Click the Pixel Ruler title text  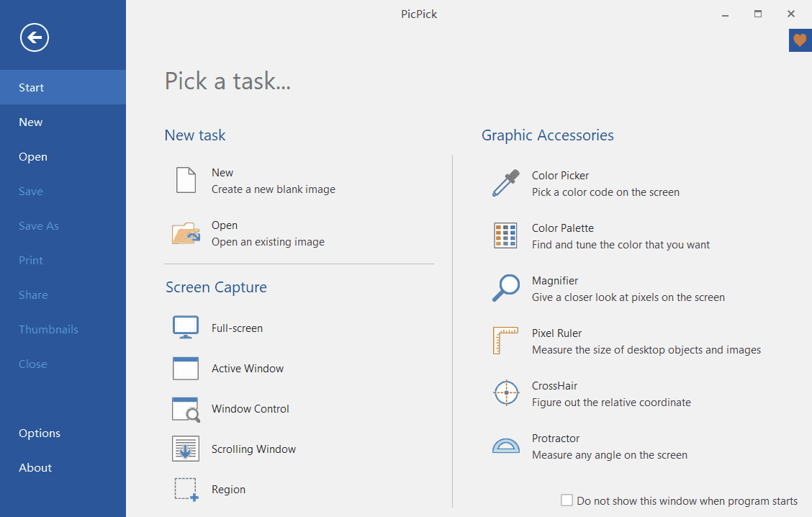[556, 333]
